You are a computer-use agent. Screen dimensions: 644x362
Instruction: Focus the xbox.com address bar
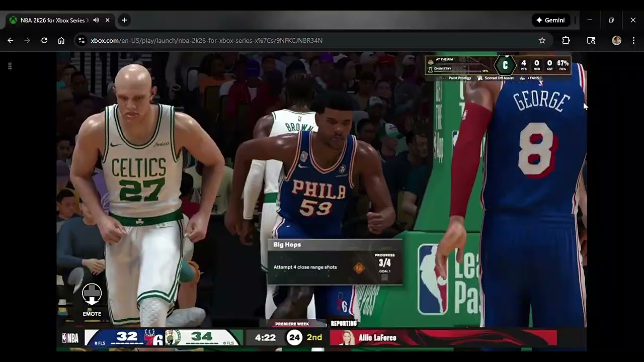point(312,40)
